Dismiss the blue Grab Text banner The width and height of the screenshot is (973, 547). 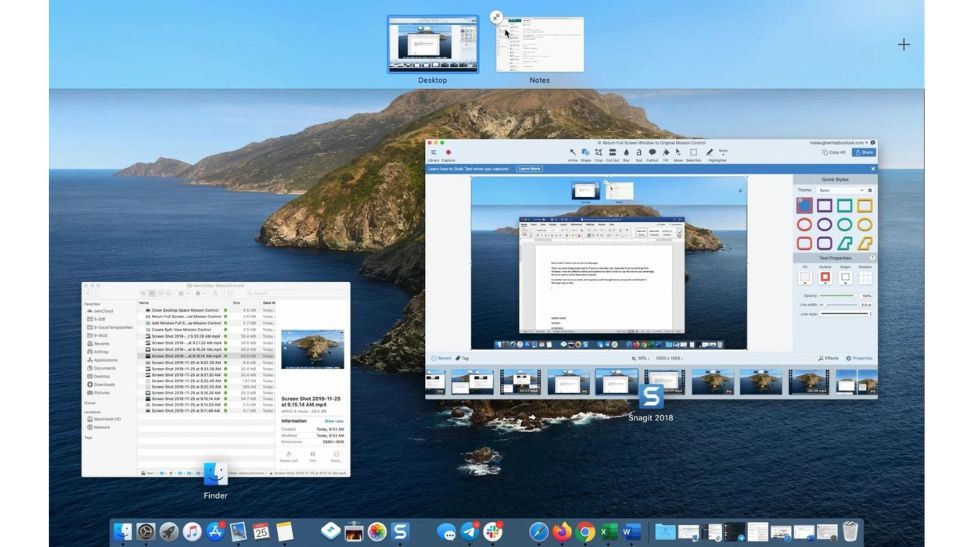click(872, 168)
